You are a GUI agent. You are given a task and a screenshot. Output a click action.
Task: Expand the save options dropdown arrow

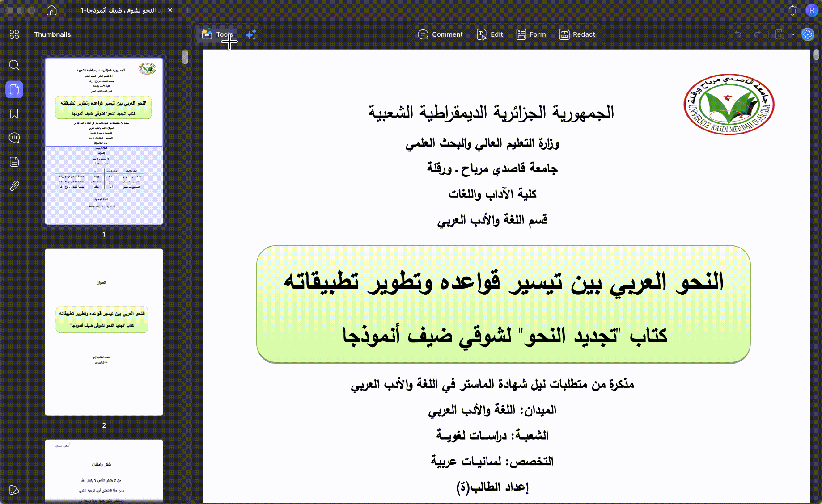tap(793, 34)
